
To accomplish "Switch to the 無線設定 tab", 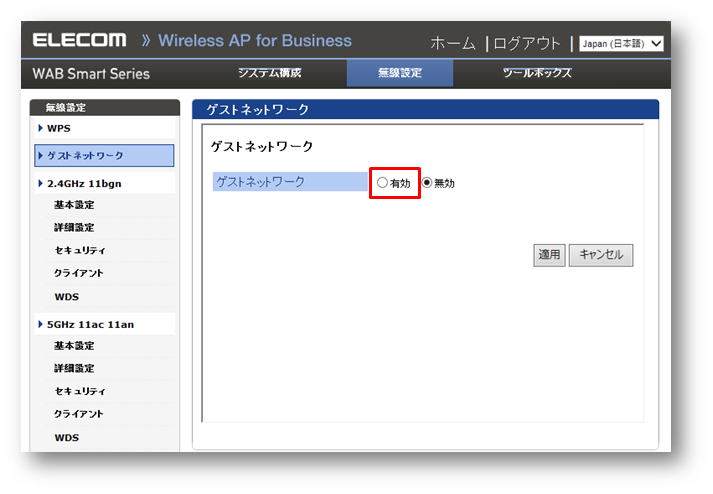I will [400, 73].
